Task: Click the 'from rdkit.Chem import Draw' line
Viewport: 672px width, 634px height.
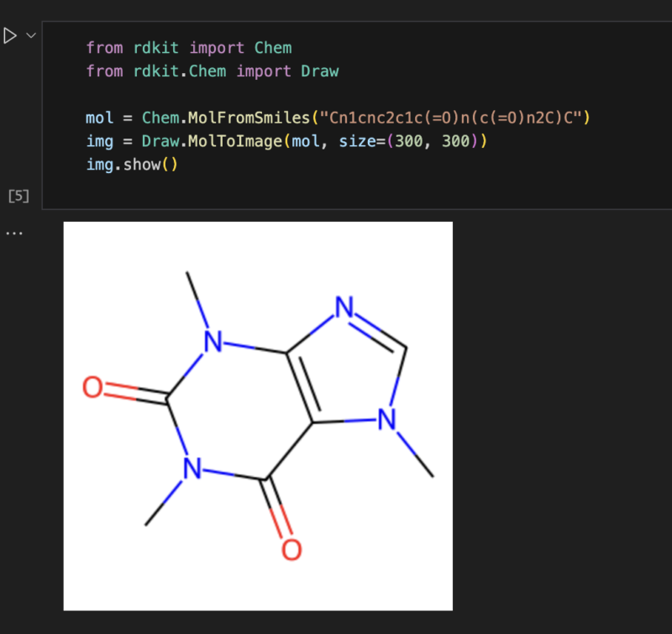Action: point(213,71)
